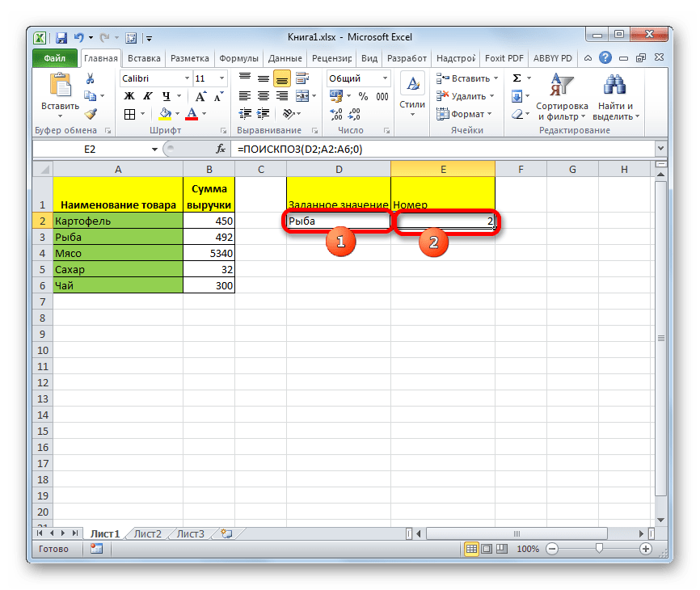Switch to sheet Лист2
This screenshot has height=590, width=700.
click(147, 533)
